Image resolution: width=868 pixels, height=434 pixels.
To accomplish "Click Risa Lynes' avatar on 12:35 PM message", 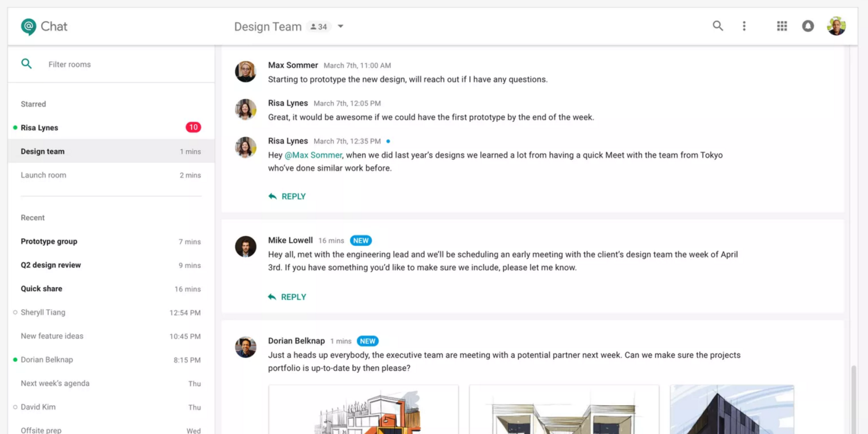I will (245, 148).
